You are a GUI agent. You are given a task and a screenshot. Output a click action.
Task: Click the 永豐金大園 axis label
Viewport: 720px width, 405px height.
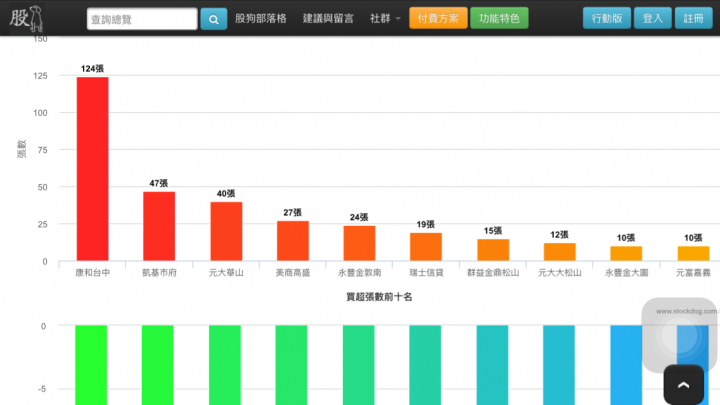(x=626, y=273)
